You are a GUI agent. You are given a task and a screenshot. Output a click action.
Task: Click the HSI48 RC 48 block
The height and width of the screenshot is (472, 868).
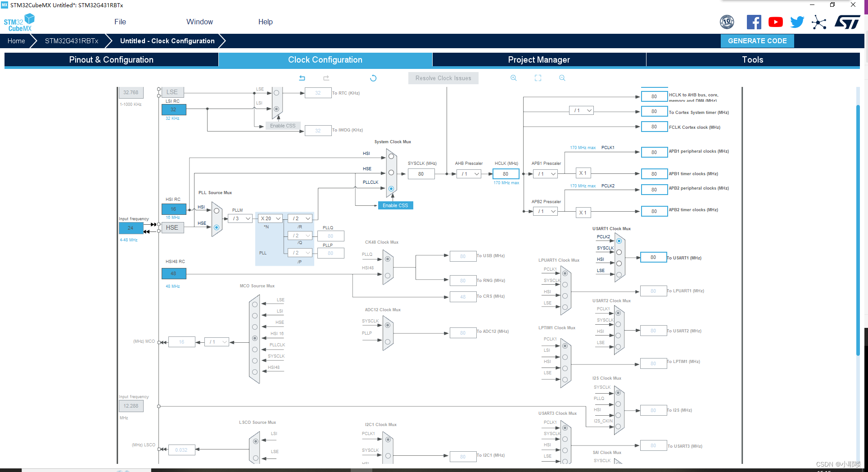(x=174, y=273)
